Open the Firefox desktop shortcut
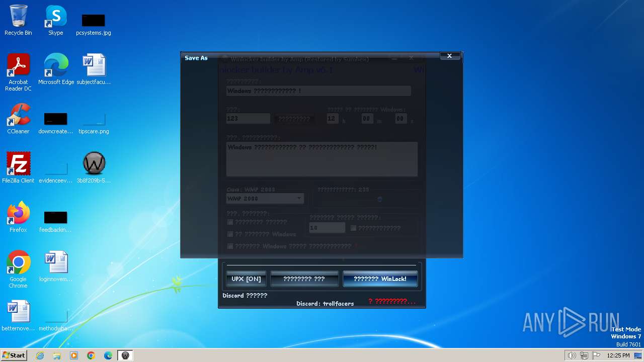Viewport: 644px width, 362px height. 18,217
